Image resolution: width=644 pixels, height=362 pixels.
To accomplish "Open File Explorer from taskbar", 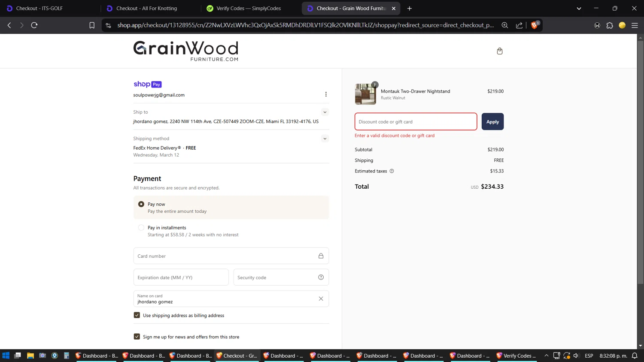I will 30,356.
